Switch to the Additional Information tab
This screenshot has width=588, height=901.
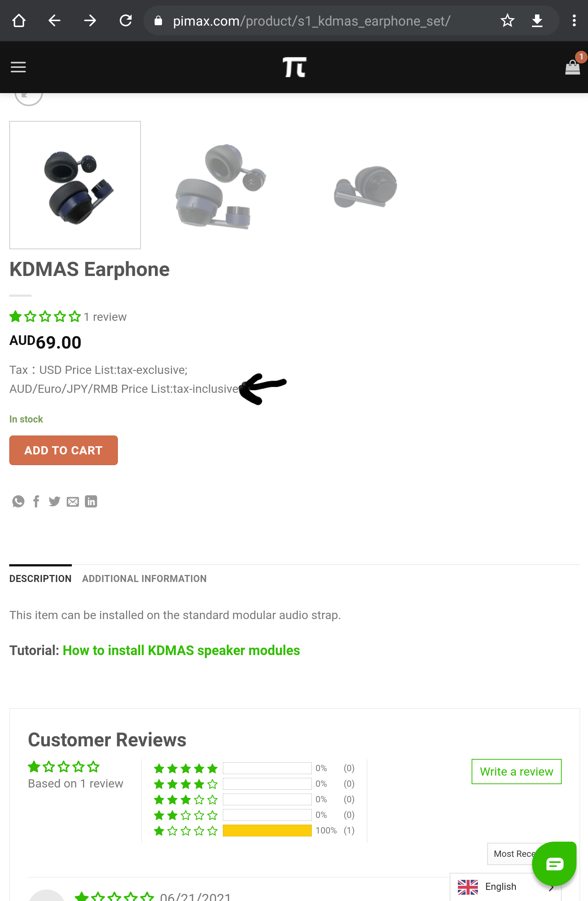point(144,578)
